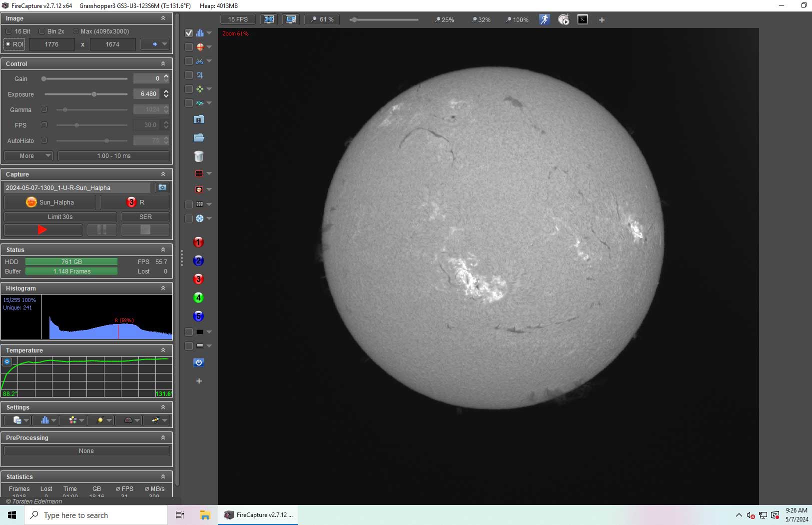Click the SER format button
Image resolution: width=812 pixels, height=525 pixels.
tap(145, 217)
